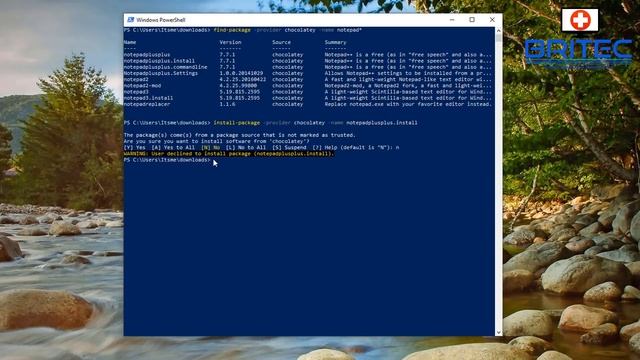The height and width of the screenshot is (360, 640).
Task: Click the 'notepadplusplus.commandline' package name
Action: point(165,67)
